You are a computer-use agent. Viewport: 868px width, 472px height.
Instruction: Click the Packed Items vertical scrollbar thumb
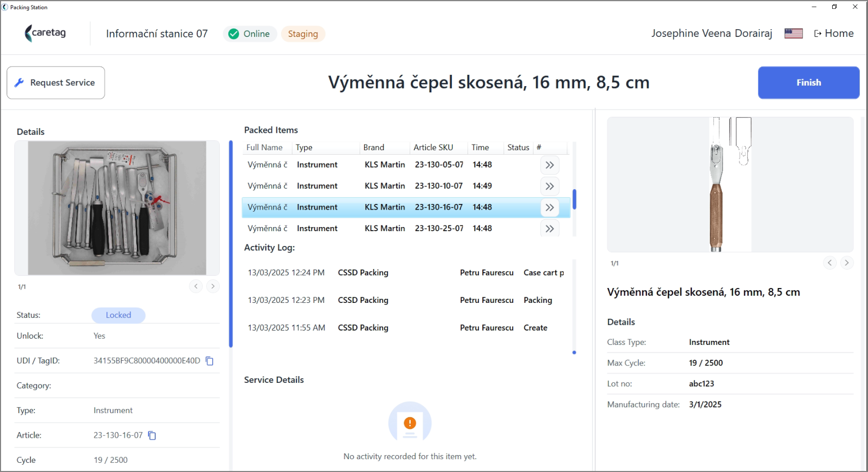click(575, 199)
